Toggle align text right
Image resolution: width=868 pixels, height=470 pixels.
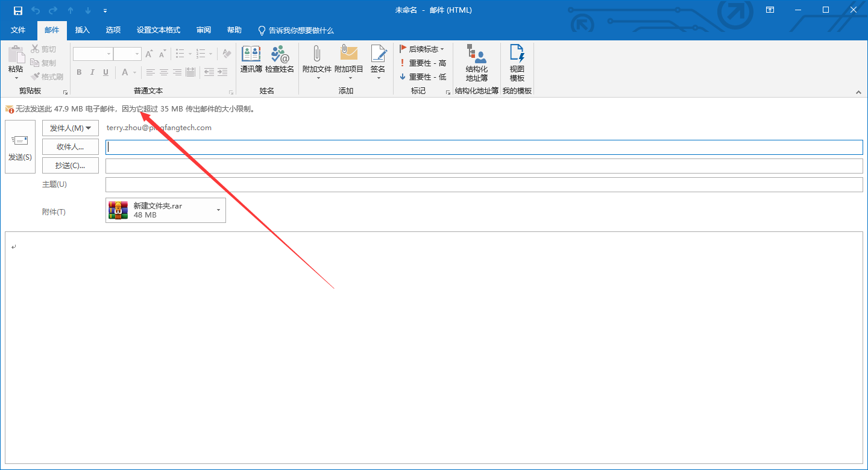pos(177,72)
